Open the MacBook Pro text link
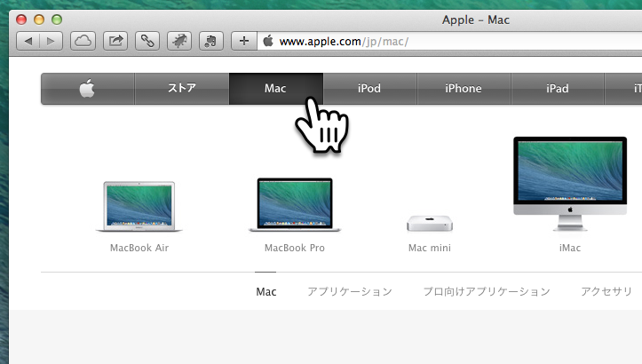This screenshot has height=364, width=642. click(x=295, y=248)
